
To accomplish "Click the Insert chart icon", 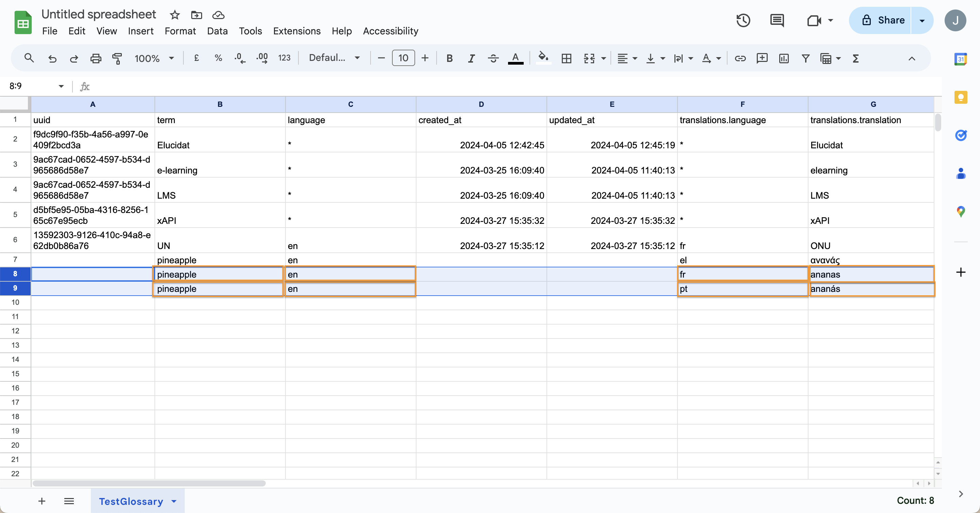I will (784, 58).
